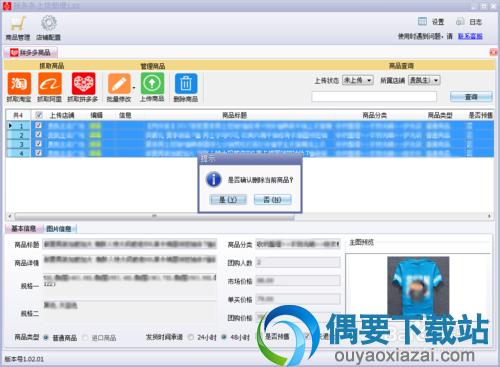The image size is (500, 367).
Task: Click scrollbar left arrow under table
Action: (10, 216)
